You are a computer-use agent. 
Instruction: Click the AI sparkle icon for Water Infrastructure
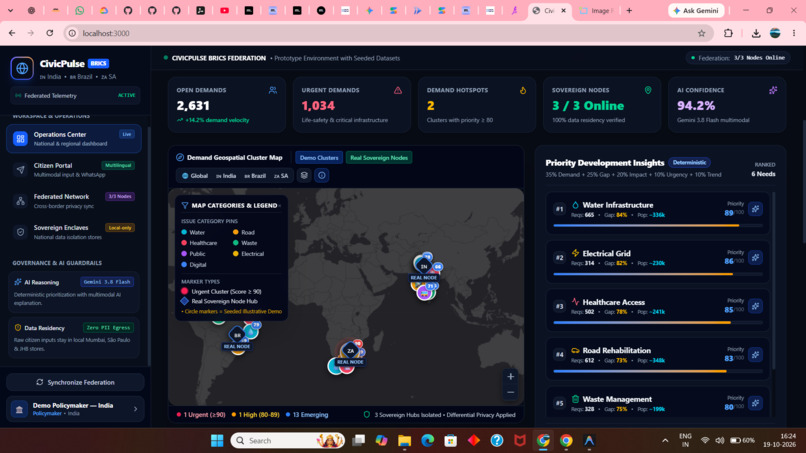pos(755,209)
